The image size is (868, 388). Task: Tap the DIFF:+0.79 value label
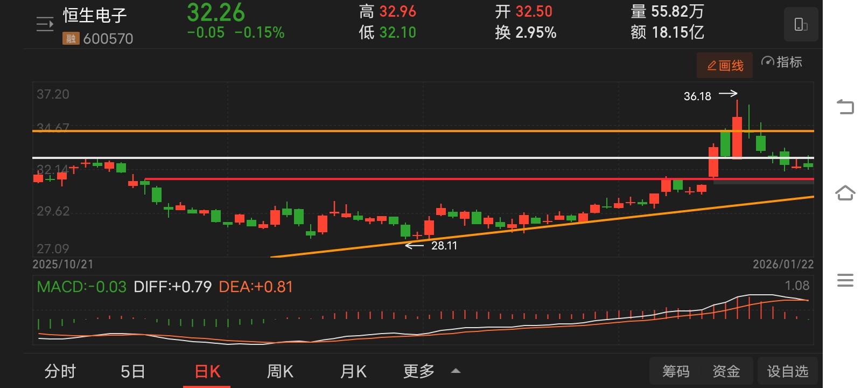click(x=173, y=287)
